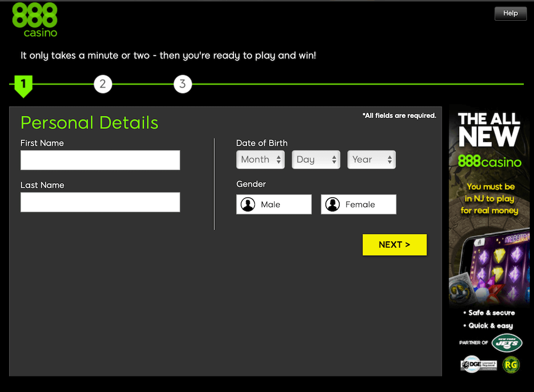Click the DGE licensed badge

478,364
